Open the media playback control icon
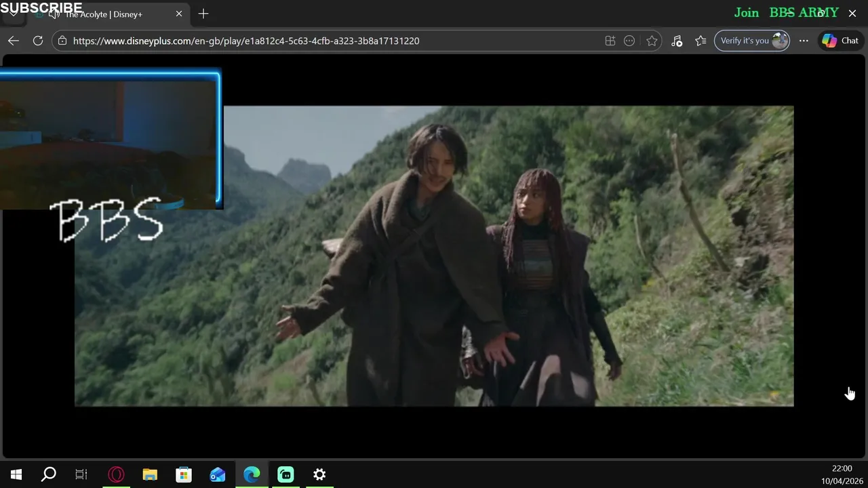This screenshot has width=868, height=488. click(x=677, y=41)
